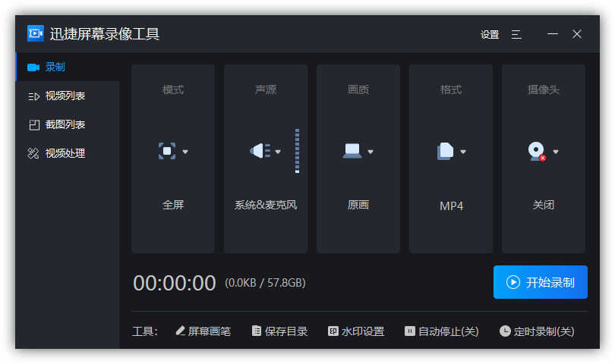Click the fullscreen mode icon
The width and height of the screenshot is (615, 364).
pyautogui.click(x=167, y=151)
